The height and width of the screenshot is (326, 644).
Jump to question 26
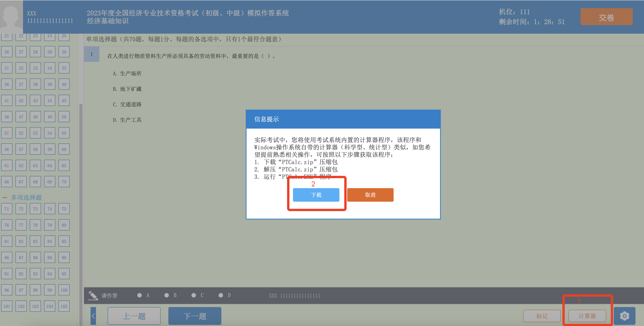(7, 52)
